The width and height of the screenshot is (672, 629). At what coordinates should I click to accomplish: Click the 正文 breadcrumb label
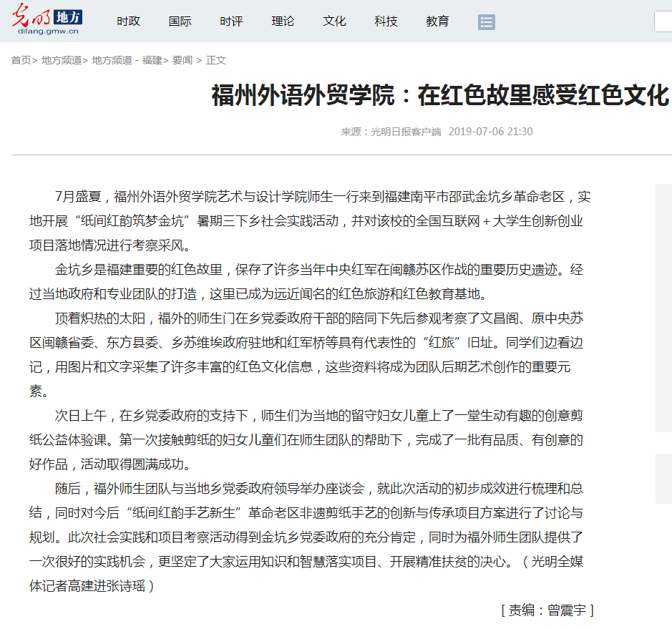216,60
